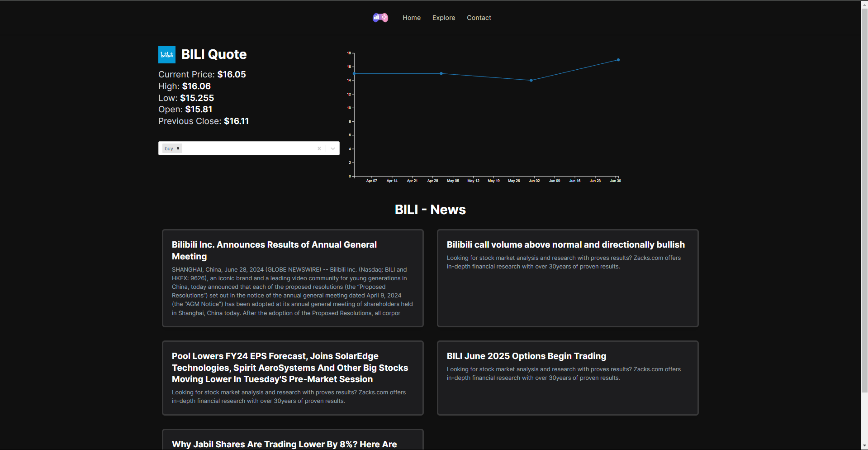Image resolution: width=868 pixels, height=450 pixels.
Task: Click the 'May 19' x-axis label
Action: coord(493,181)
